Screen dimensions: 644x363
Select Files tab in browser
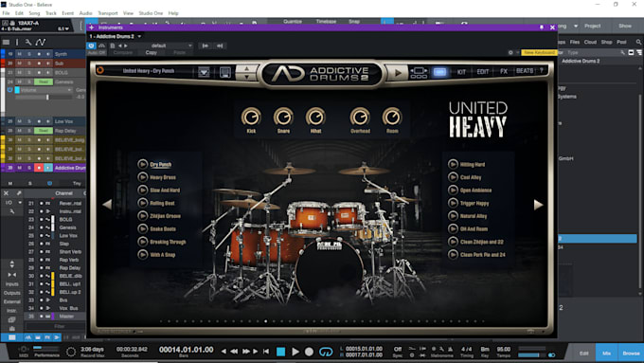pyautogui.click(x=575, y=42)
